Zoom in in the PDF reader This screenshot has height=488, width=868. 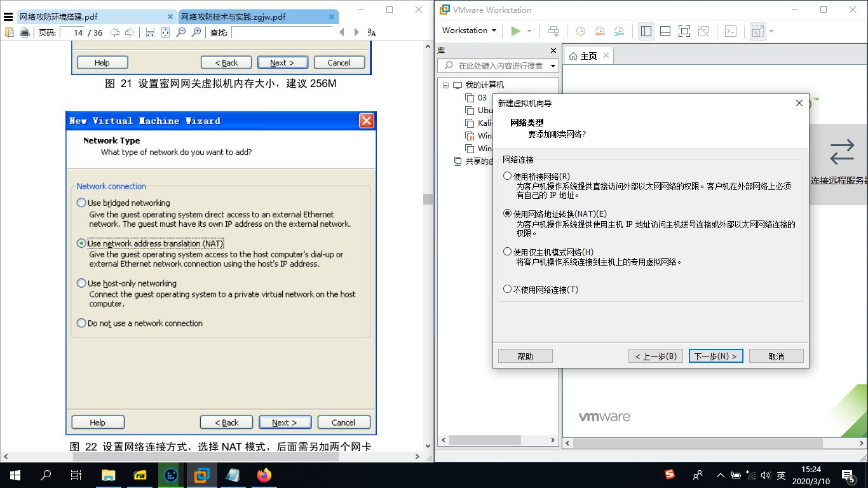click(196, 32)
